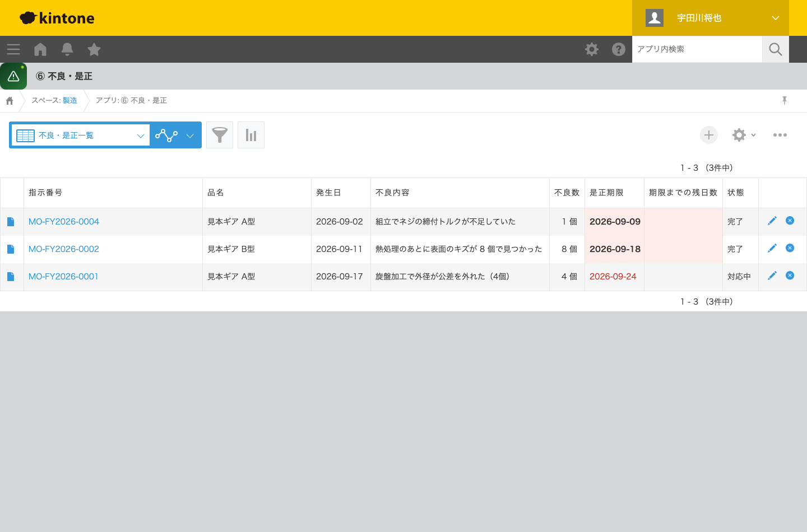The height and width of the screenshot is (532, 807).
Task: Click the app warning-triangle icon
Action: coord(13,76)
